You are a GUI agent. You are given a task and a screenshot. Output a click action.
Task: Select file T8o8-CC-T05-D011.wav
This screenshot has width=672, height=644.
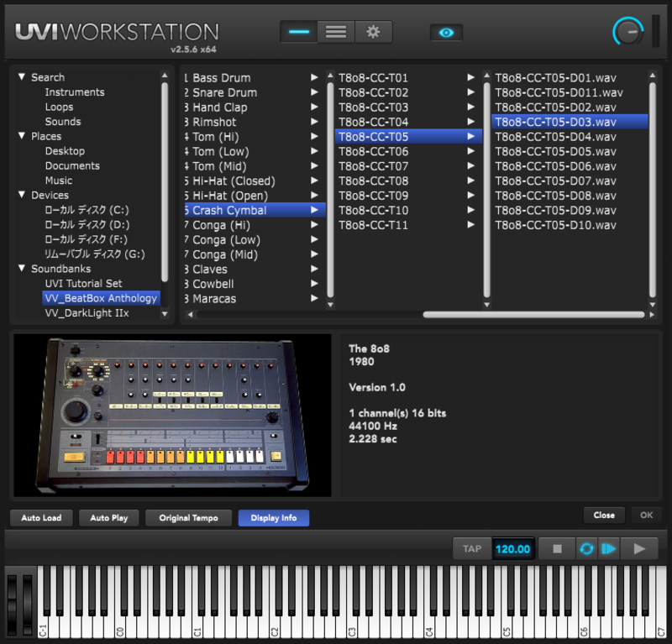click(x=570, y=92)
